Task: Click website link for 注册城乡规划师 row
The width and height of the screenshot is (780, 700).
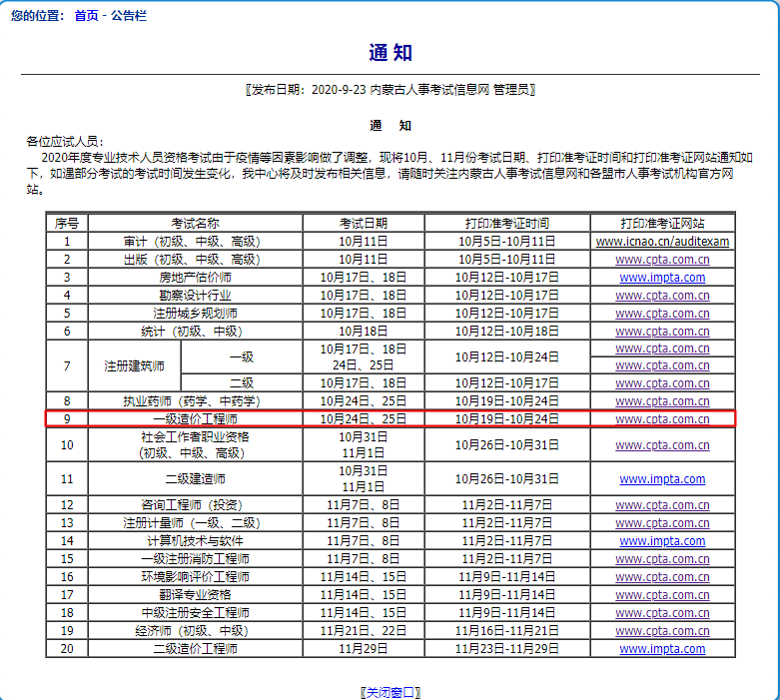Action: (662, 313)
